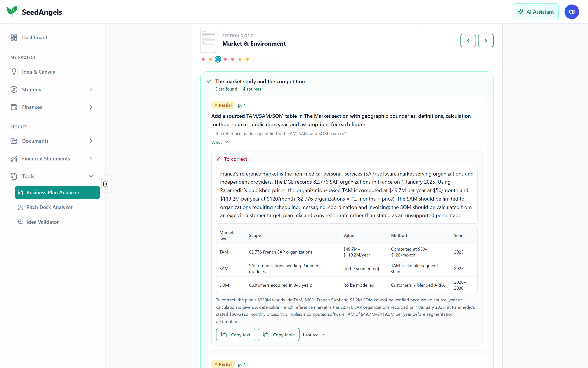Click the 'Customers × blended ARPA' cell
Image resolution: width=588 pixels, height=368 pixels.
point(418,285)
